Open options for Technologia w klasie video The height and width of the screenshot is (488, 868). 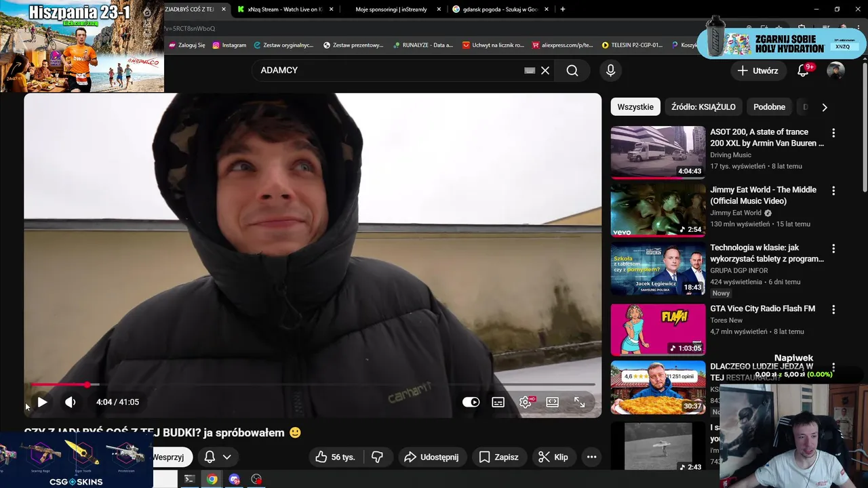point(833,249)
